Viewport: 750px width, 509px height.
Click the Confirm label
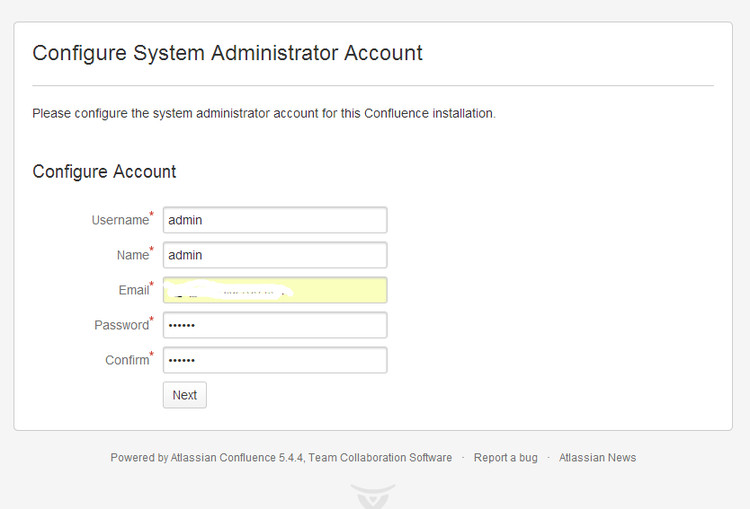tap(127, 360)
